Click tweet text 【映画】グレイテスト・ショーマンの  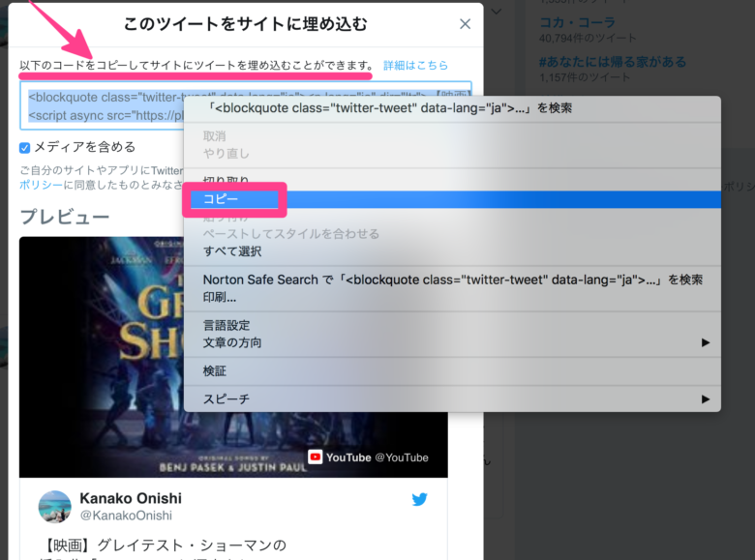(x=166, y=545)
